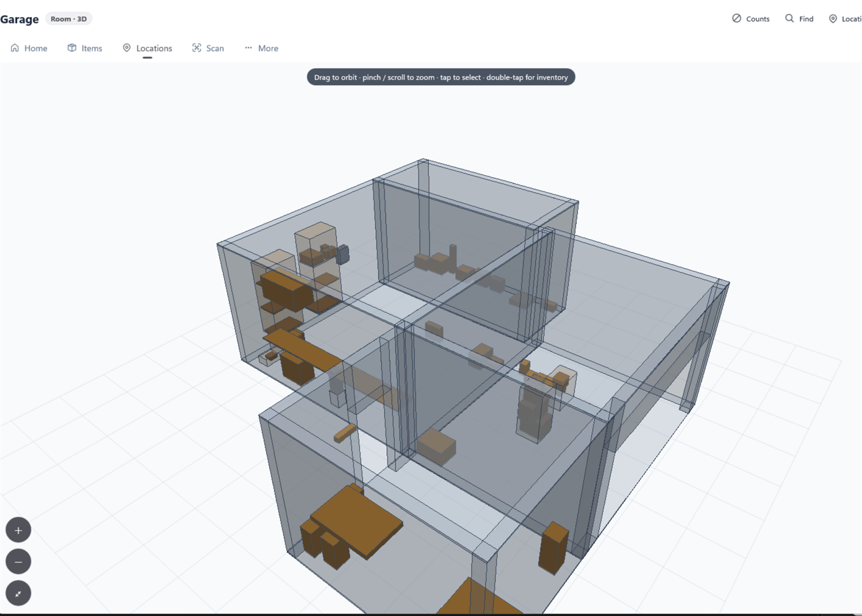
Task: Click the zoom in plus button
Action: click(x=18, y=530)
